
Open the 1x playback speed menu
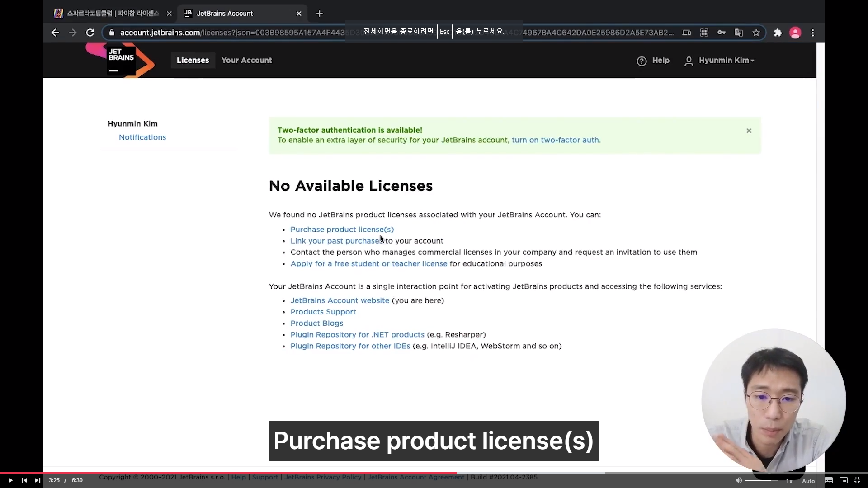point(789,481)
